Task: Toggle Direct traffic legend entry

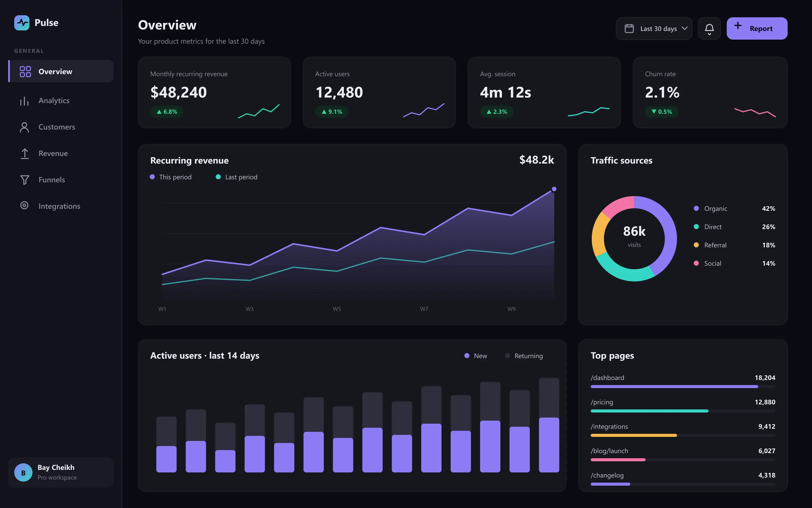Action: [x=734, y=227]
